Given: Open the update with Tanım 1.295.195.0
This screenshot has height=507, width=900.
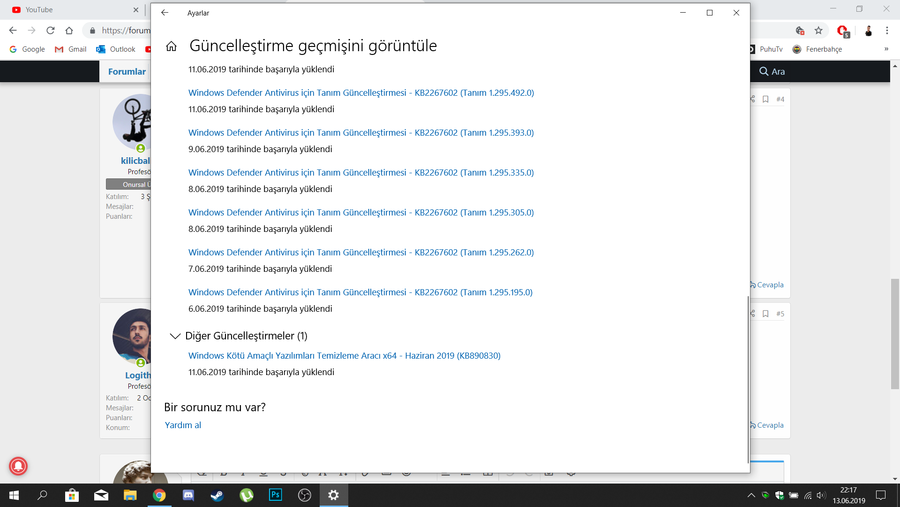Looking at the screenshot, I should point(360,292).
